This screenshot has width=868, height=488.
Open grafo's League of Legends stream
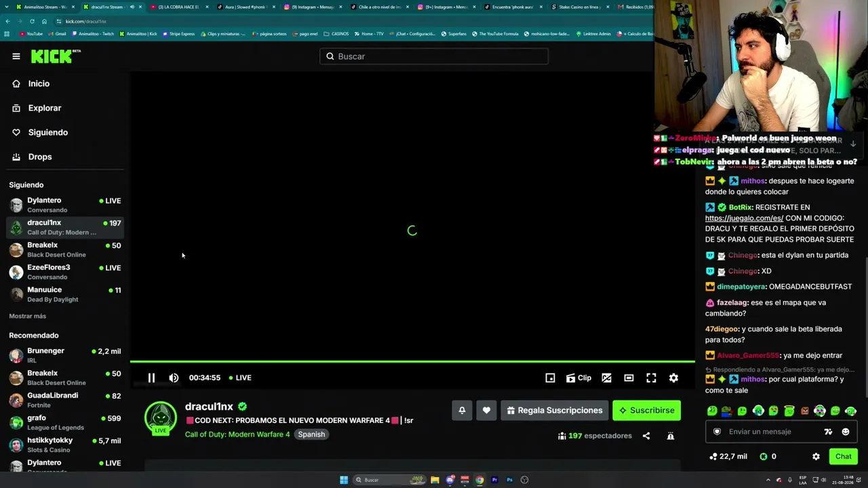(65, 422)
